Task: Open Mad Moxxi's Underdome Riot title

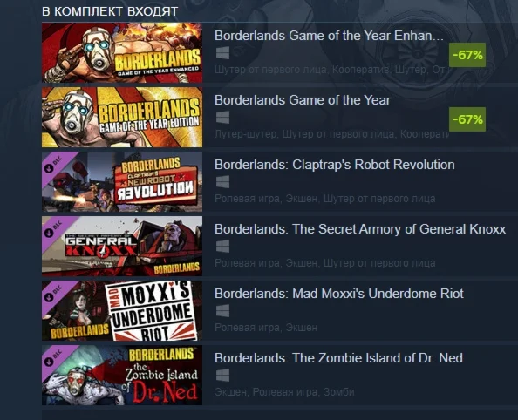Action: [x=339, y=294]
